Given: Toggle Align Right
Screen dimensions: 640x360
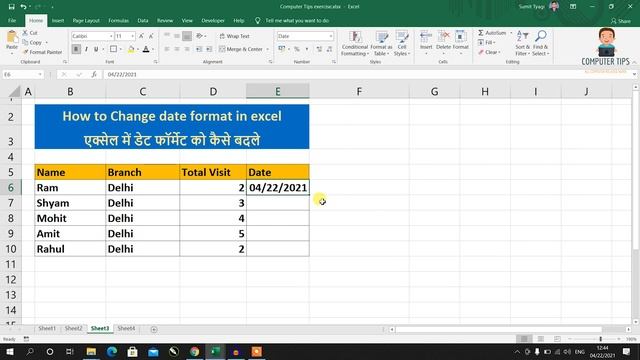Looking at the screenshot, I should coord(187,49).
